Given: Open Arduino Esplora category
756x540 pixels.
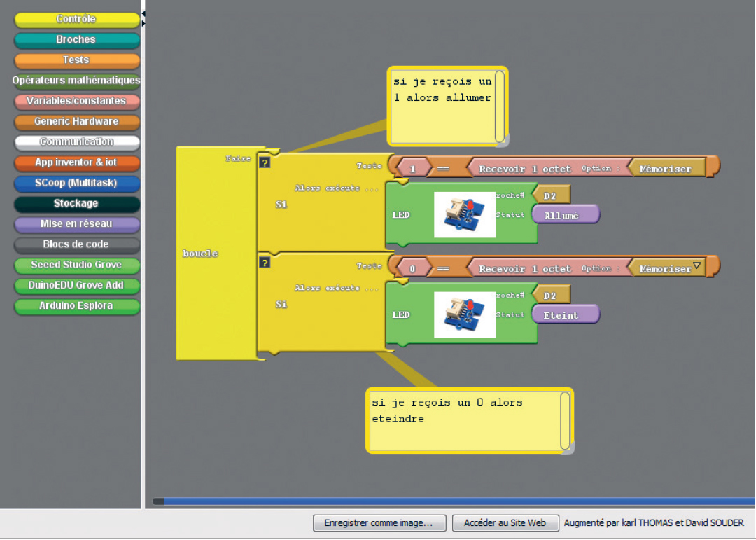Looking at the screenshot, I should (77, 306).
